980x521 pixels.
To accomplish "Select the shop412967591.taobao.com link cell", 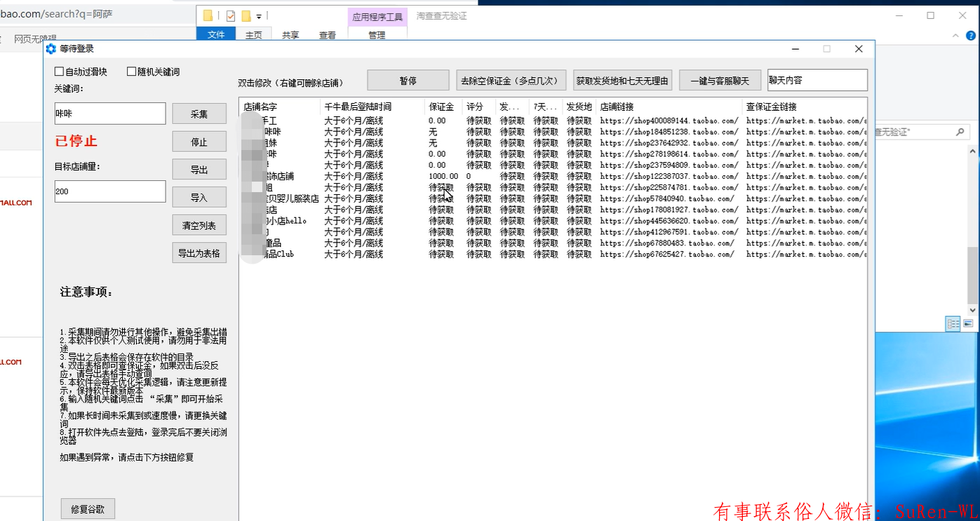I will click(669, 232).
